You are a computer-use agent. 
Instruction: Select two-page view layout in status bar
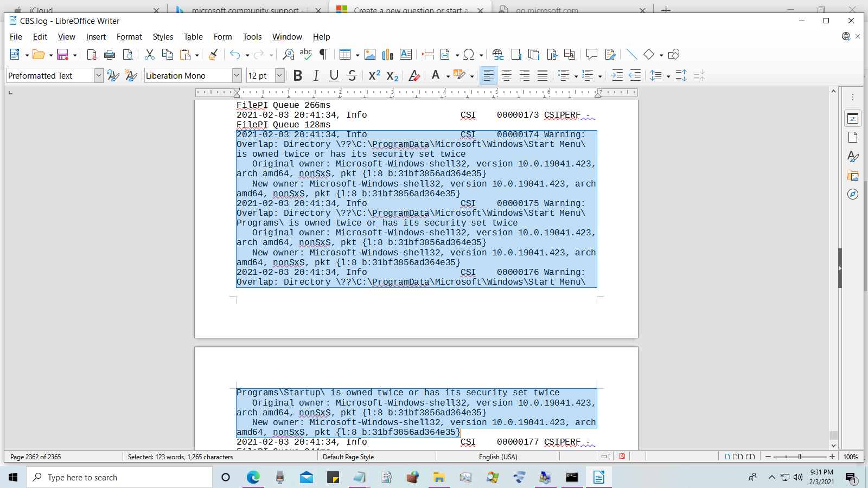[738, 457]
